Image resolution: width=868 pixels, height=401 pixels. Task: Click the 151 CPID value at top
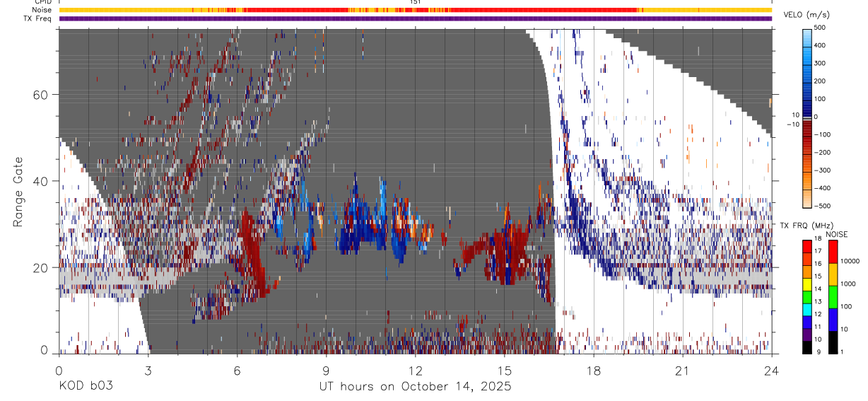pyautogui.click(x=416, y=2)
